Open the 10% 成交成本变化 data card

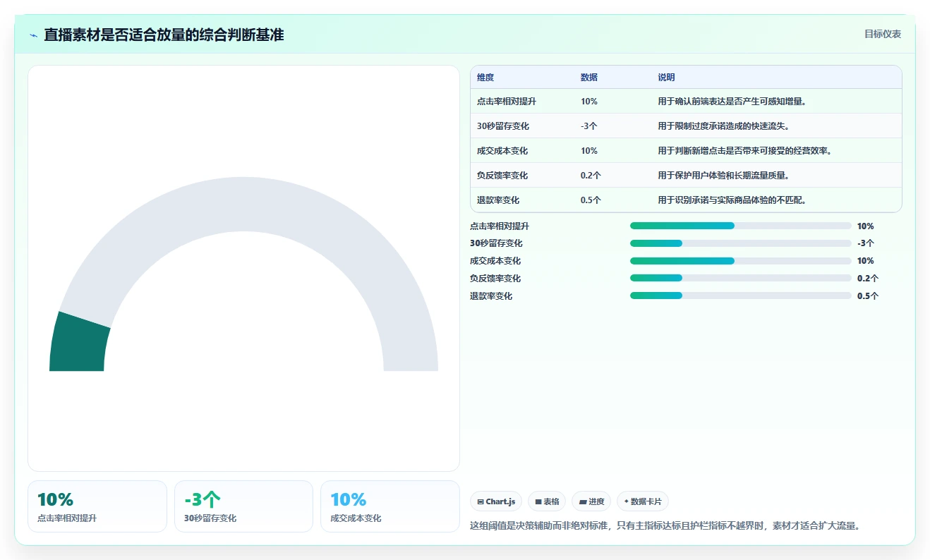click(x=390, y=506)
